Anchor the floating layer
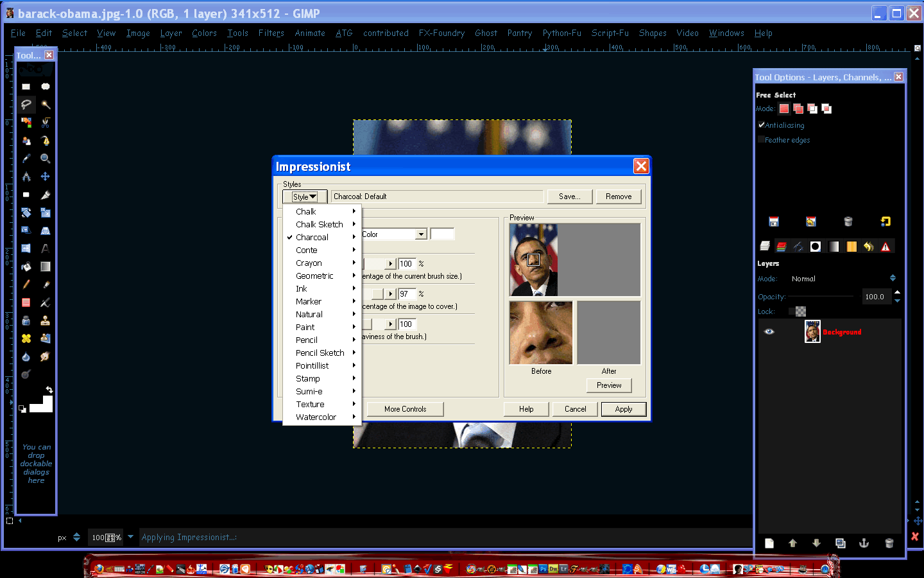Viewport: 924px width, 578px height. (x=864, y=543)
